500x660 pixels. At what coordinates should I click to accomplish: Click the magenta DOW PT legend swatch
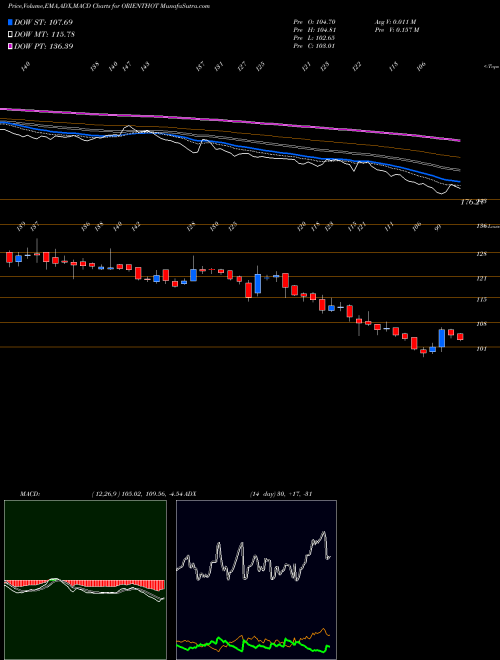(x=11, y=46)
